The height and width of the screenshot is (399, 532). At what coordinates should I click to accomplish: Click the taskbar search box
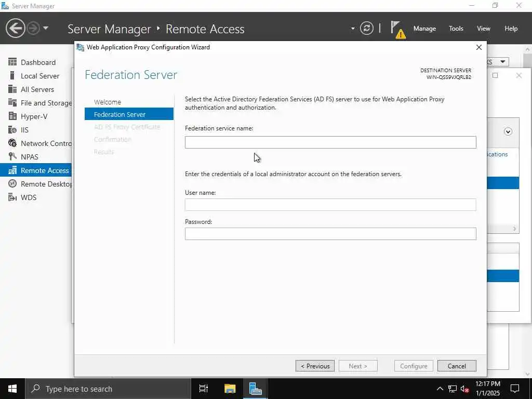108,389
